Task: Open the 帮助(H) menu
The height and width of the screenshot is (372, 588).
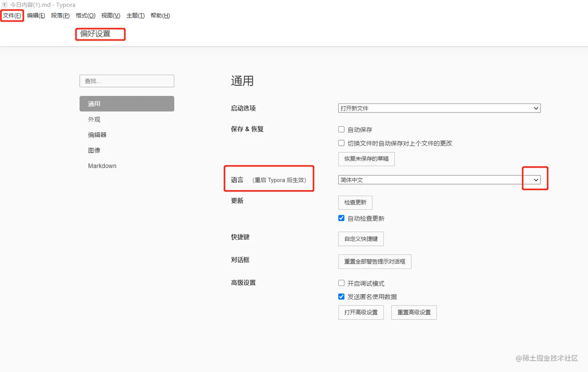Action: pyautogui.click(x=160, y=16)
